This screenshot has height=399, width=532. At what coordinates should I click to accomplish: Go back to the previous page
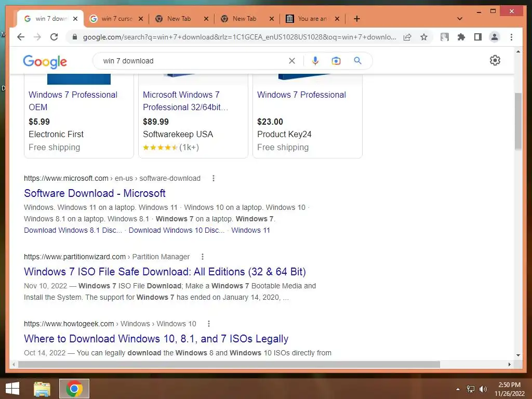(x=21, y=37)
